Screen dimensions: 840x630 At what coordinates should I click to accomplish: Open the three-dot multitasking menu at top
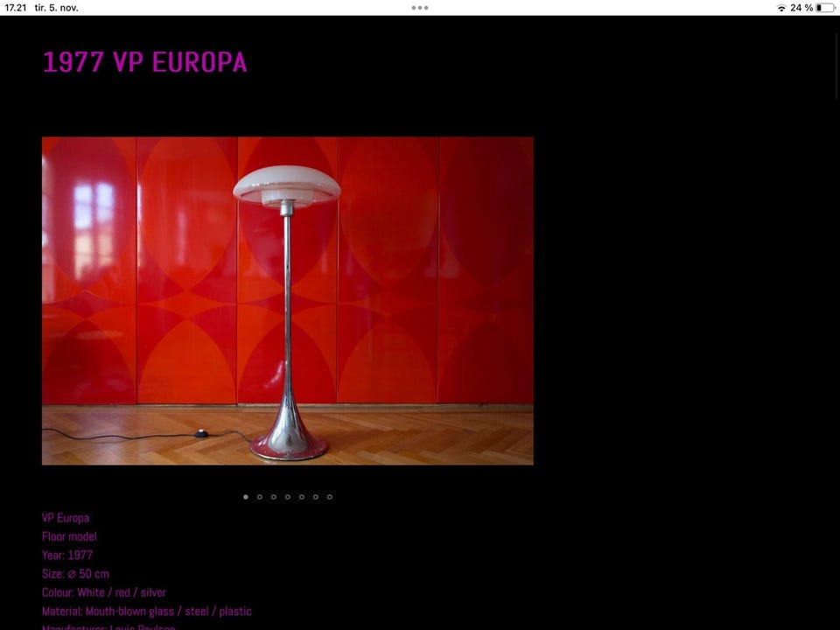click(x=419, y=8)
